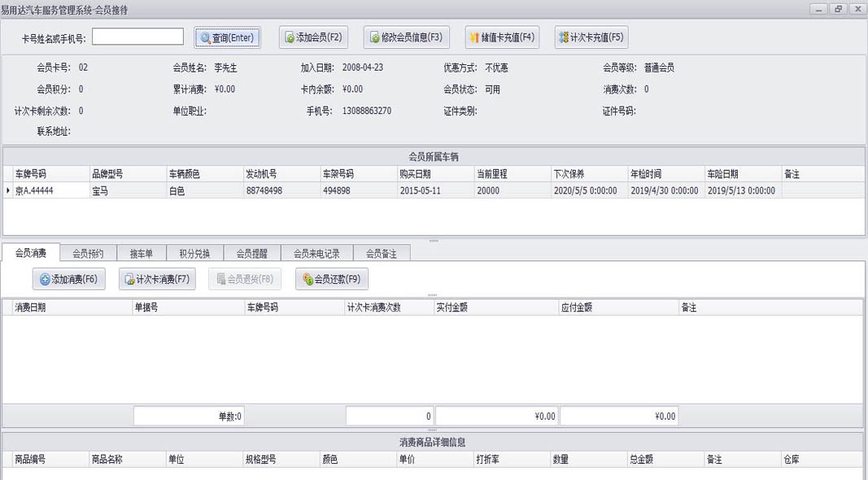
Task: Select the 积分兑换 tab
Action: click(x=193, y=252)
